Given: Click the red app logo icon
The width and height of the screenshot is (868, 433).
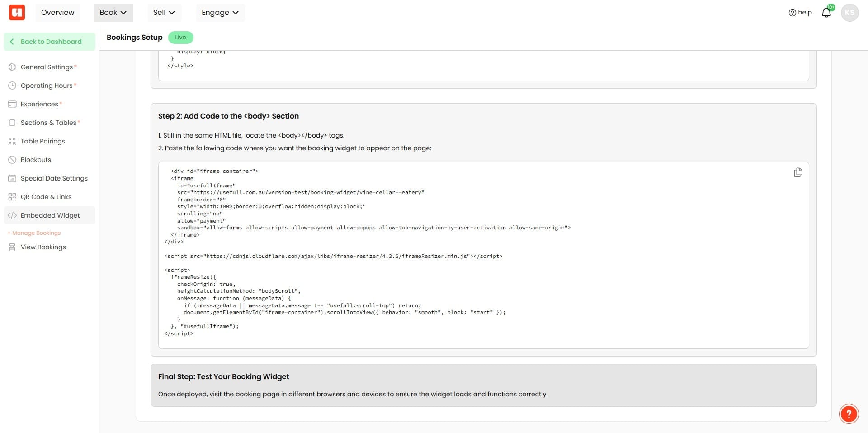Looking at the screenshot, I should pyautogui.click(x=17, y=12).
